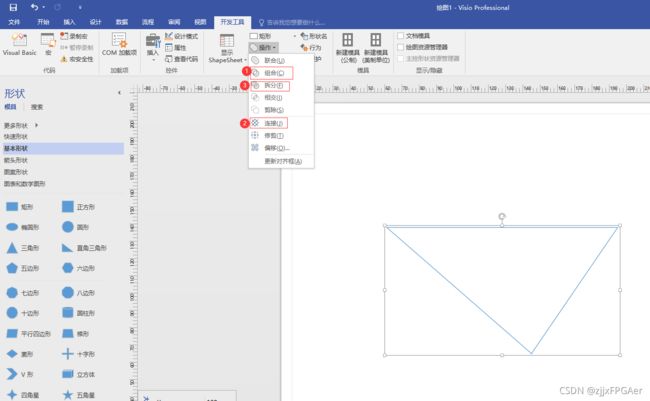
Task: Open the ShapeSheet dropdown arrow
Action: pyautogui.click(x=245, y=60)
